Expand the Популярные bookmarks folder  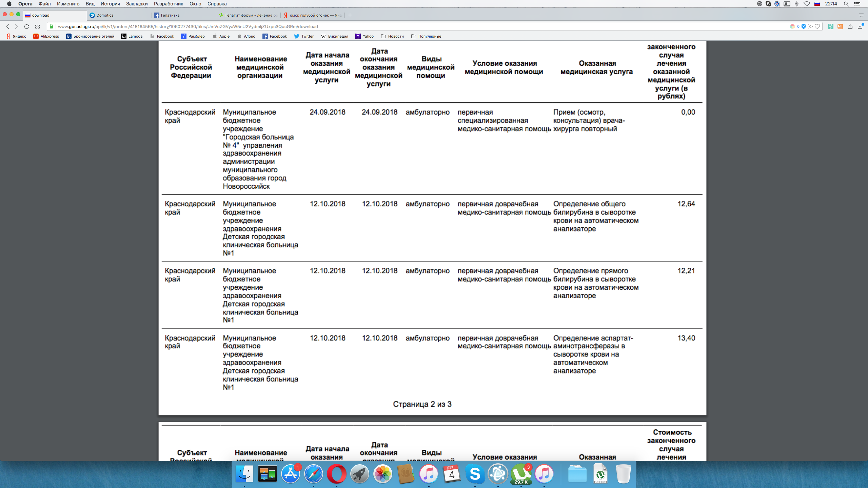point(426,36)
